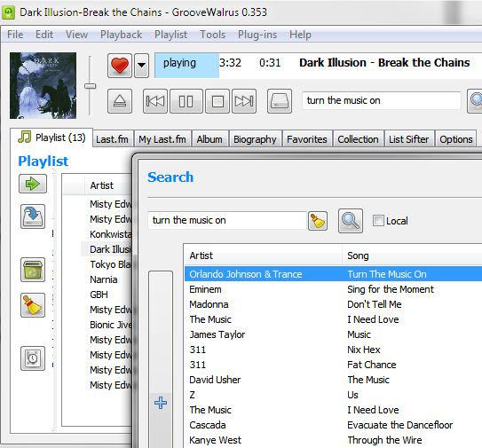Pause the playing song
This screenshot has height=448, width=482.
[186, 101]
